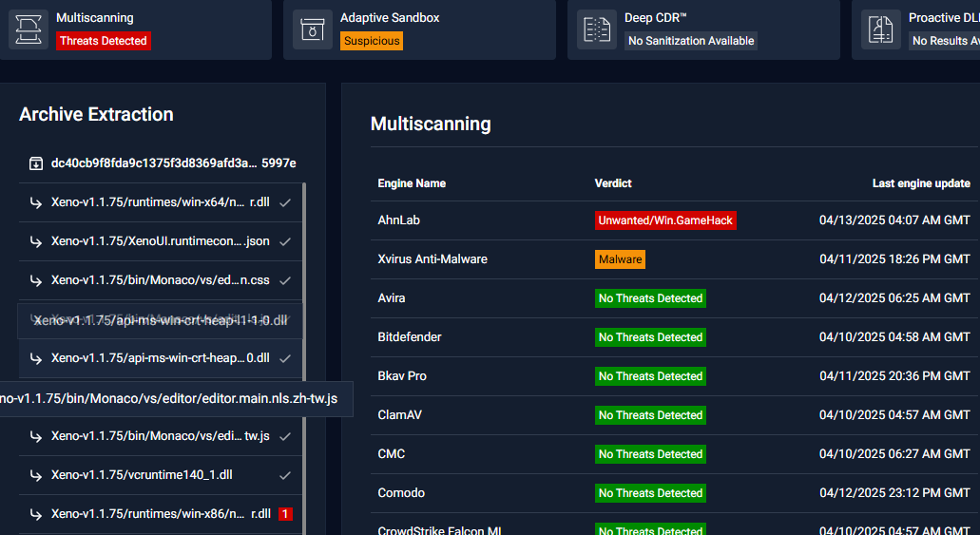
Task: Sort by Engine Name column header
Action: [412, 183]
